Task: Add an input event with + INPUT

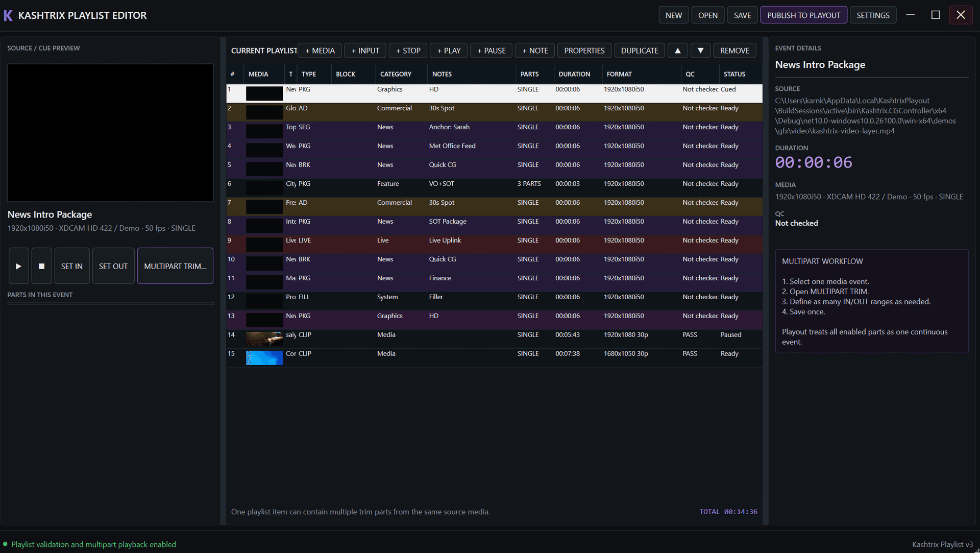Action: pos(365,51)
